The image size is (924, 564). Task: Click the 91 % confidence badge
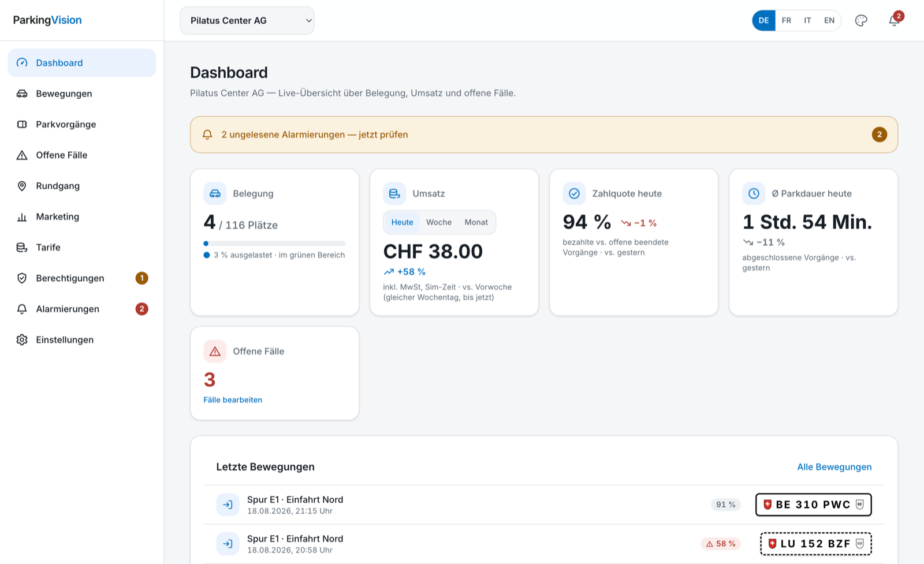[726, 505]
